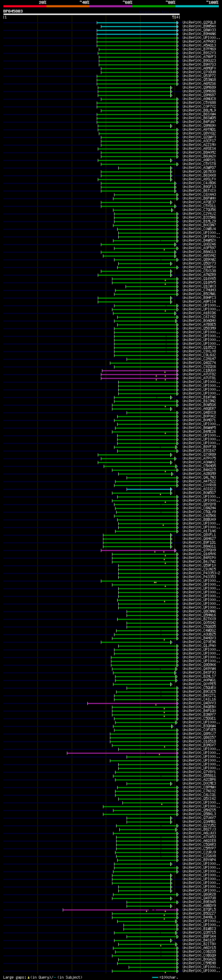This screenshot has height=980, width=222.
Task: Open the UniRef100_B7FM69 entry
Action: [x=199, y=49]
